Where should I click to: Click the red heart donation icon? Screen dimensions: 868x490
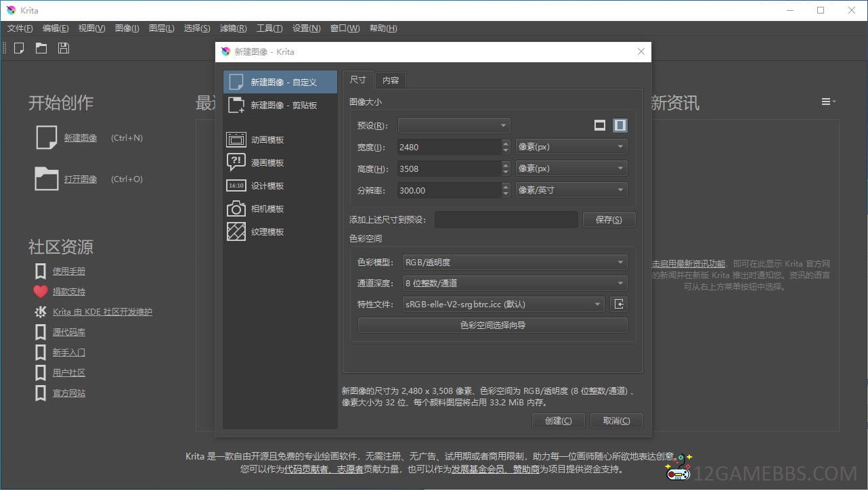[x=41, y=292]
